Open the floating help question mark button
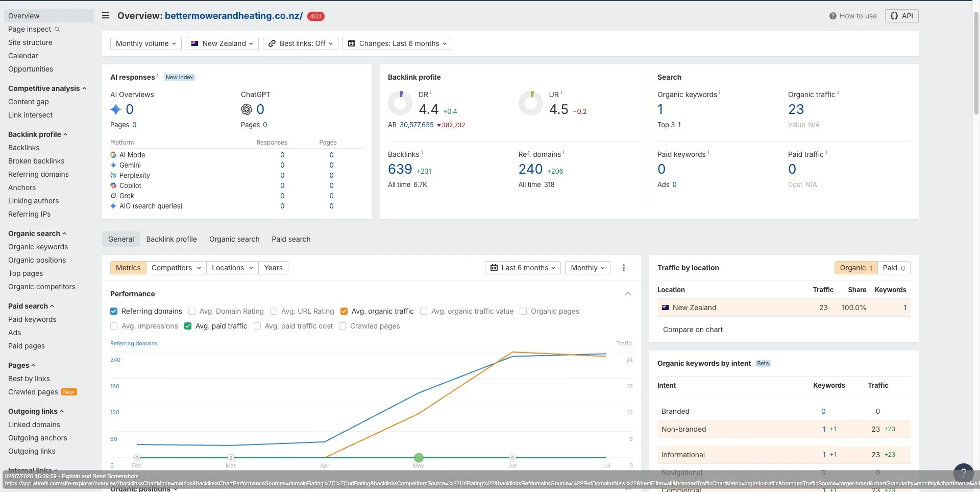Screen dimensions: 980x492 [x=963, y=474]
